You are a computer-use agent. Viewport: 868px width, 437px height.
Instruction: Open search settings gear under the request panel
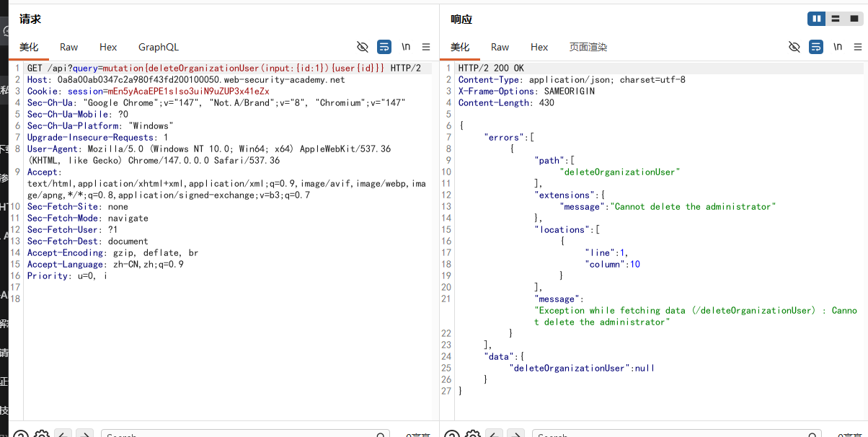click(41, 435)
